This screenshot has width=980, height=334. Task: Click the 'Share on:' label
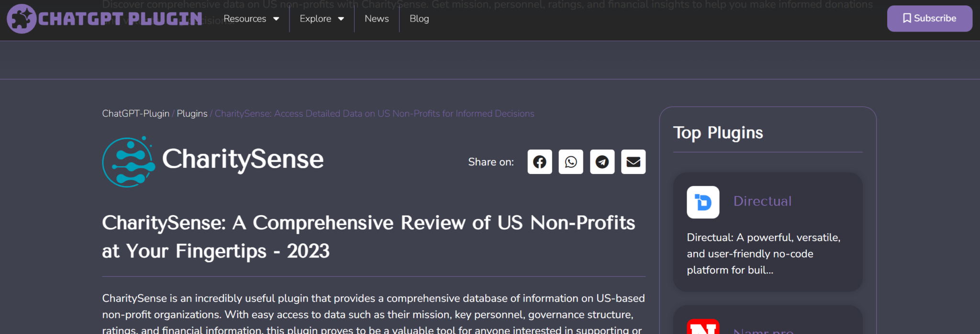click(x=491, y=162)
